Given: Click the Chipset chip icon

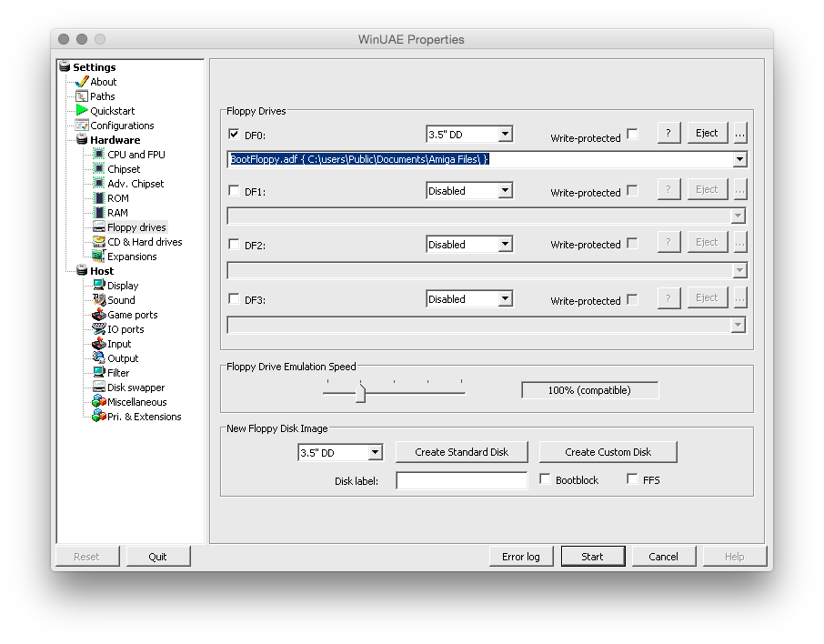Looking at the screenshot, I should click(x=98, y=169).
